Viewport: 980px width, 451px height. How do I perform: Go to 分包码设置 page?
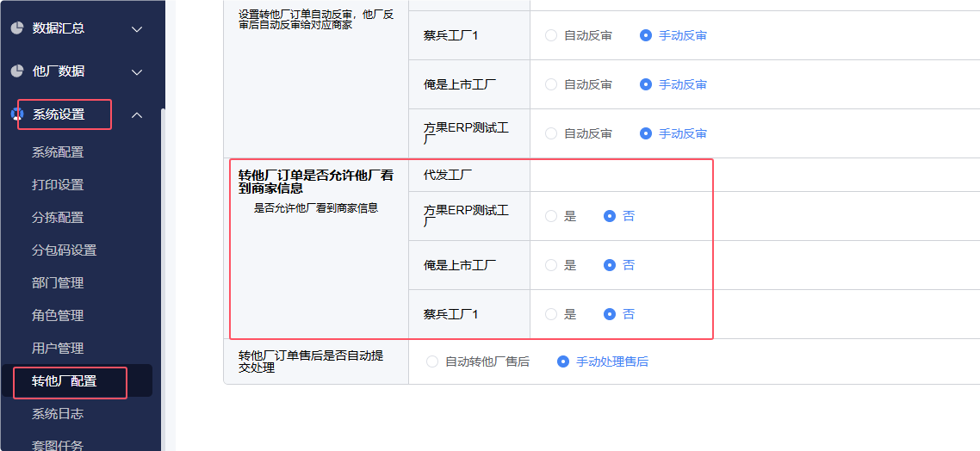click(65, 250)
